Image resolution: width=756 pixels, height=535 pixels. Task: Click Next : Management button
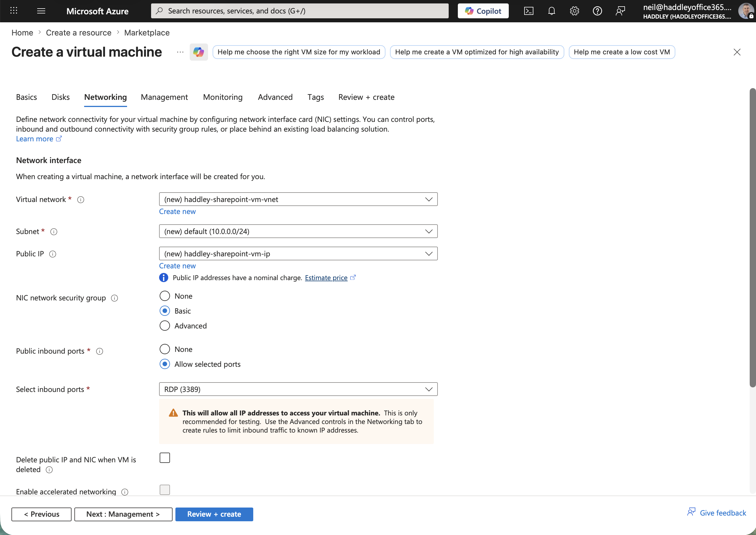coord(123,514)
